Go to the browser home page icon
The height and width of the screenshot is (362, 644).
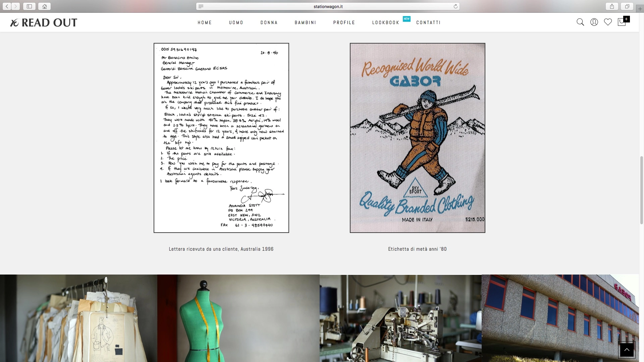pyautogui.click(x=44, y=6)
